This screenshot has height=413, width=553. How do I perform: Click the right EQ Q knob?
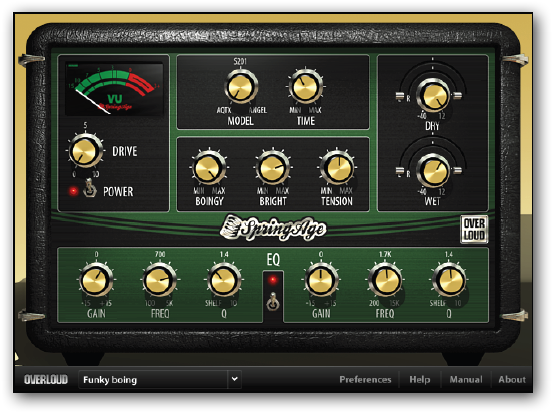449,280
